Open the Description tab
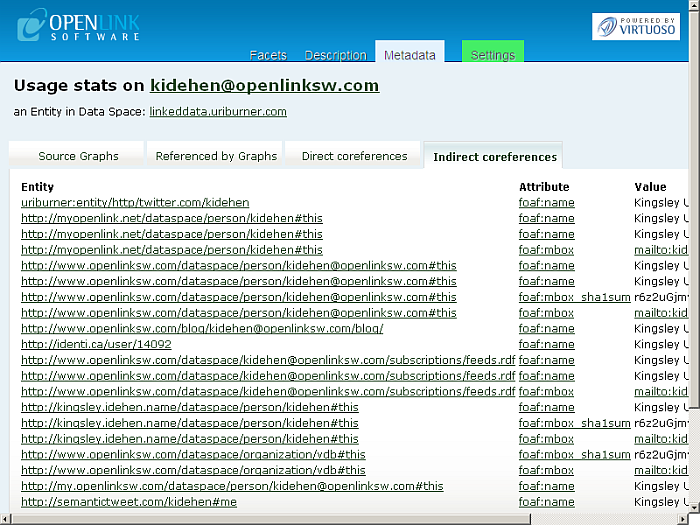The height and width of the screenshot is (525, 700). [x=335, y=55]
